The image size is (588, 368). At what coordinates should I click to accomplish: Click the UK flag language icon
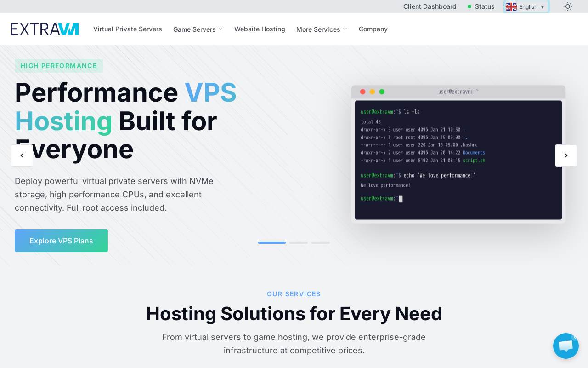pyautogui.click(x=511, y=7)
